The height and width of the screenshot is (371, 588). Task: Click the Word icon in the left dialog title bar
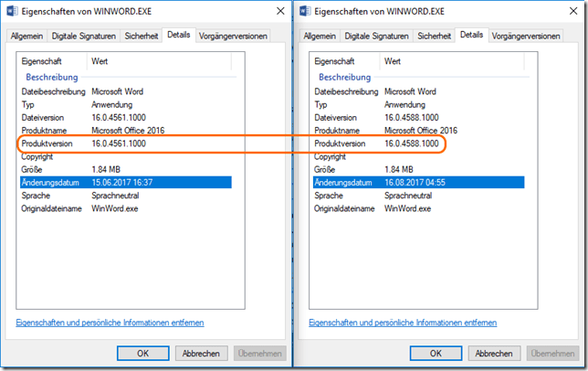pos(13,12)
